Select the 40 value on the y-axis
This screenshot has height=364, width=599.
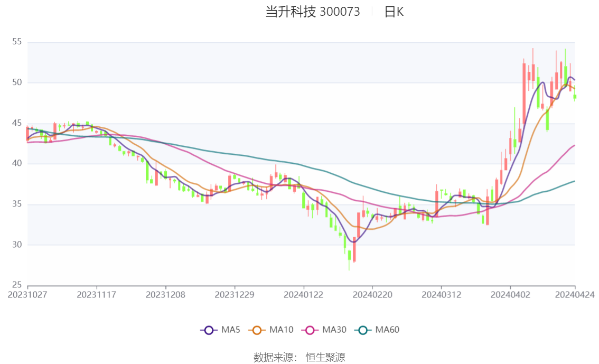(x=16, y=163)
